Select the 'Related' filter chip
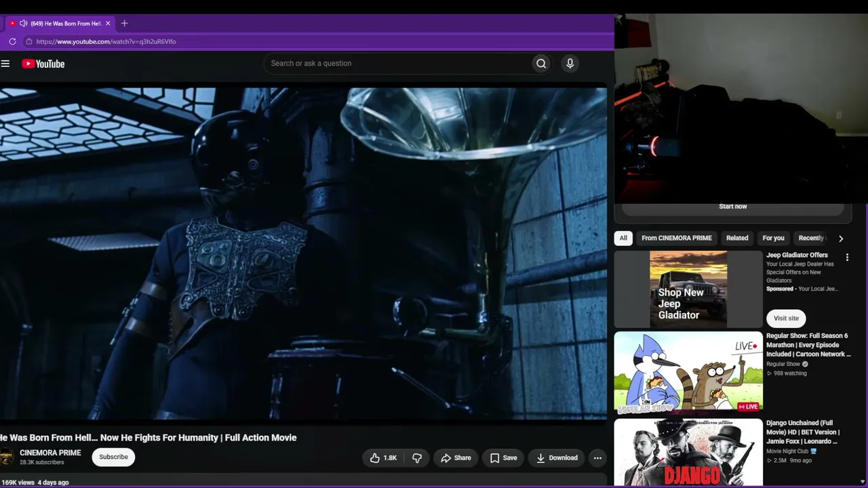 [737, 238]
